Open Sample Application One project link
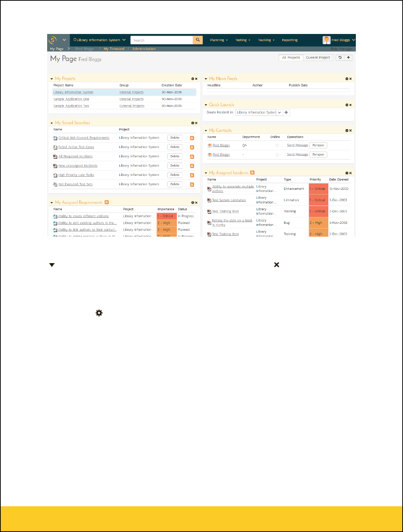The height and width of the screenshot is (532, 403). (x=71, y=99)
